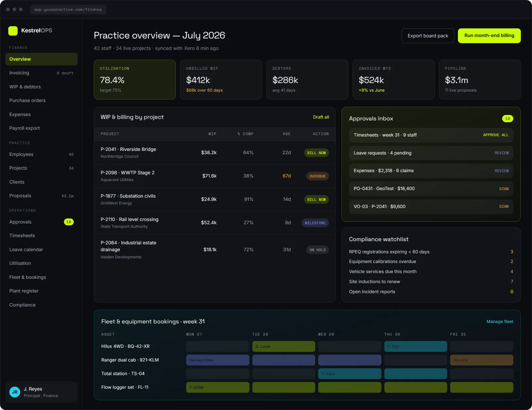The image size is (532, 410).
Task: Click the 67d age value
Action: point(287,176)
